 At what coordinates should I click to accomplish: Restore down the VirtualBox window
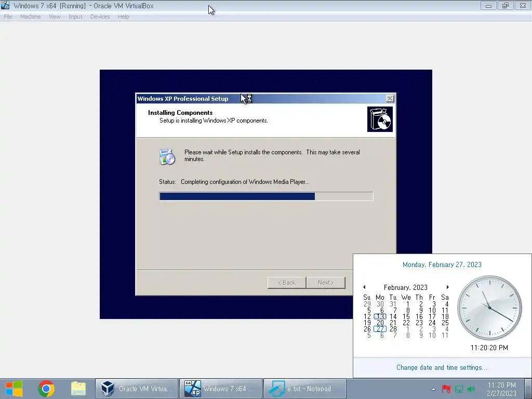click(505, 5)
